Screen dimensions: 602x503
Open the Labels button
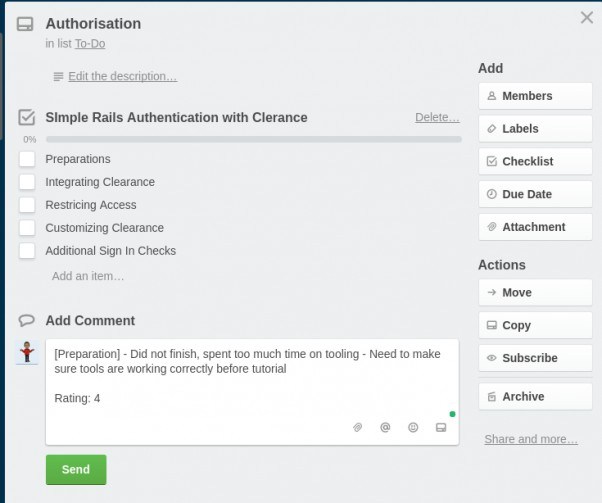[535, 129]
